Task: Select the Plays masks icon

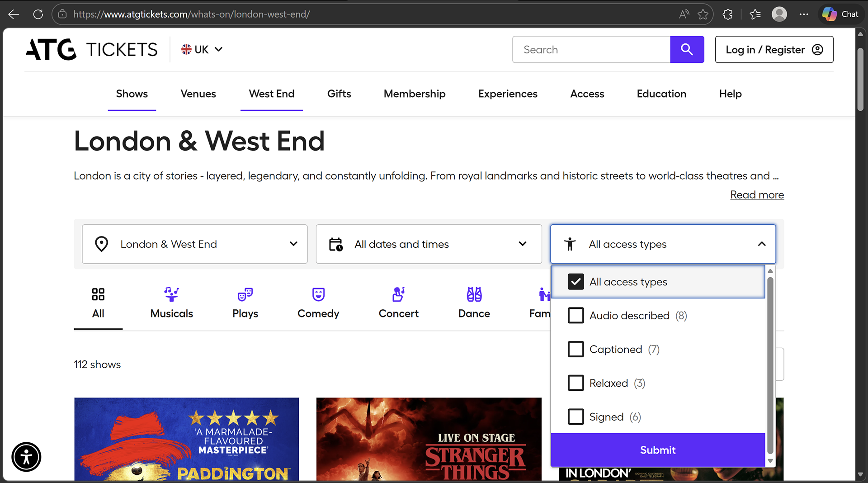Action: click(x=245, y=294)
